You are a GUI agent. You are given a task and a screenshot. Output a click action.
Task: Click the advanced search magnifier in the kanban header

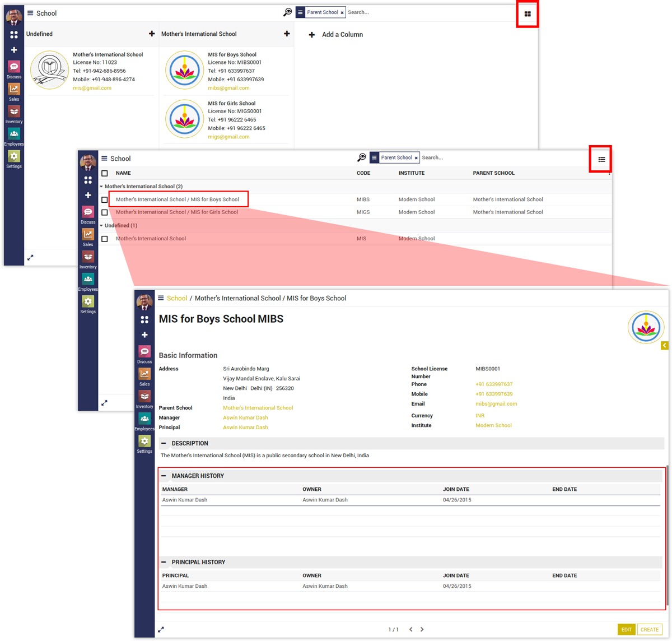point(287,12)
